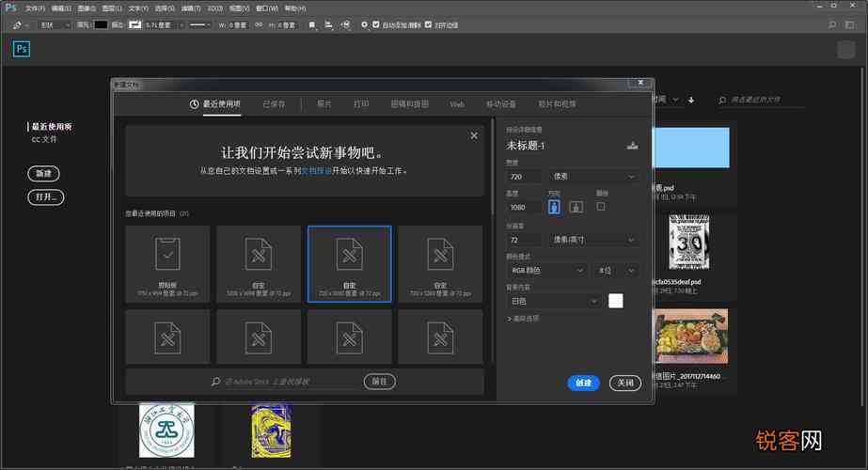Open the gear settings icon in options bar

[x=364, y=25]
